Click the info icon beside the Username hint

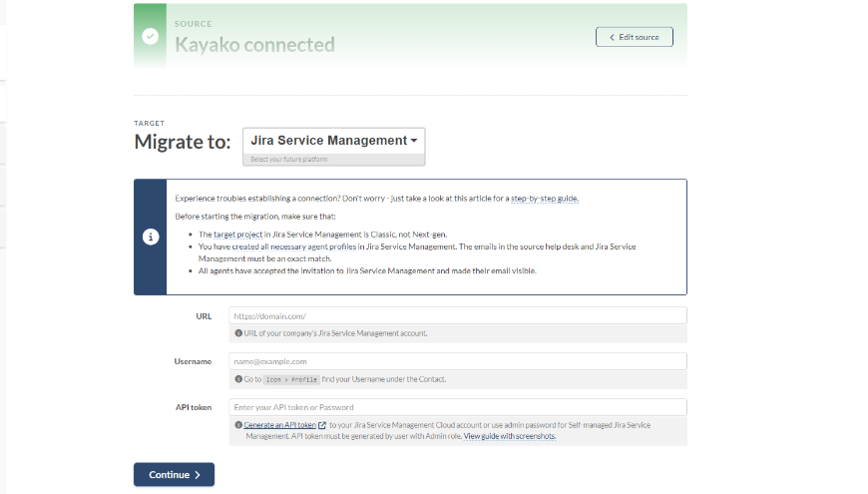(238, 379)
